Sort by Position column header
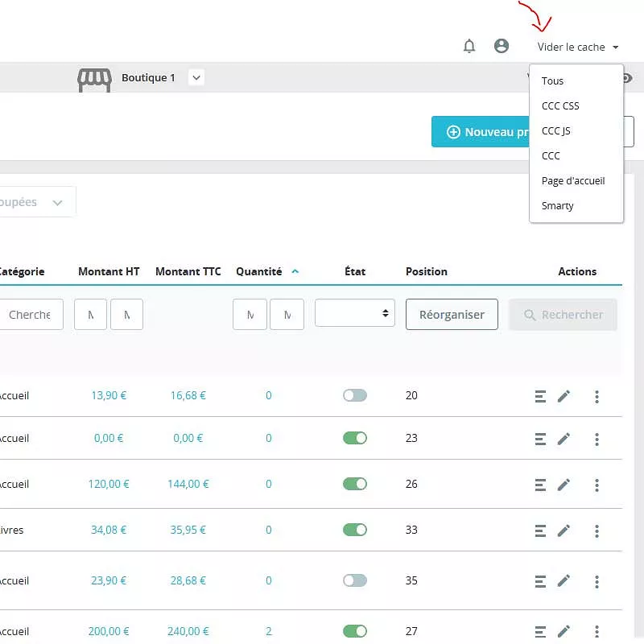 [427, 271]
